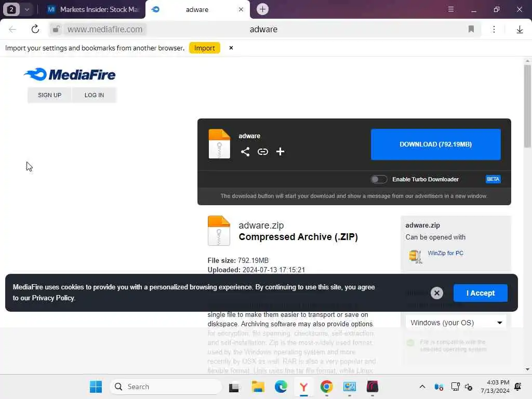The width and height of the screenshot is (532, 399).
Task: Click the MediaFire logo
Action: (x=70, y=74)
